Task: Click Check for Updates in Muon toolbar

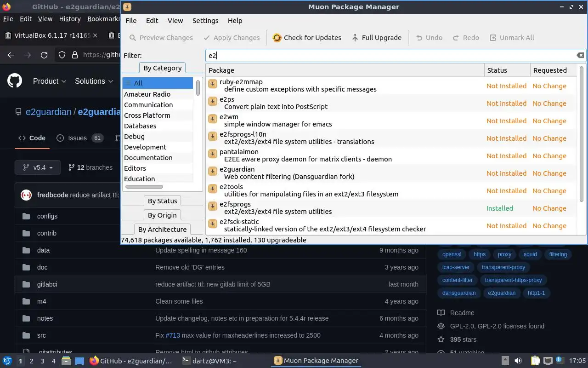Action: click(307, 38)
